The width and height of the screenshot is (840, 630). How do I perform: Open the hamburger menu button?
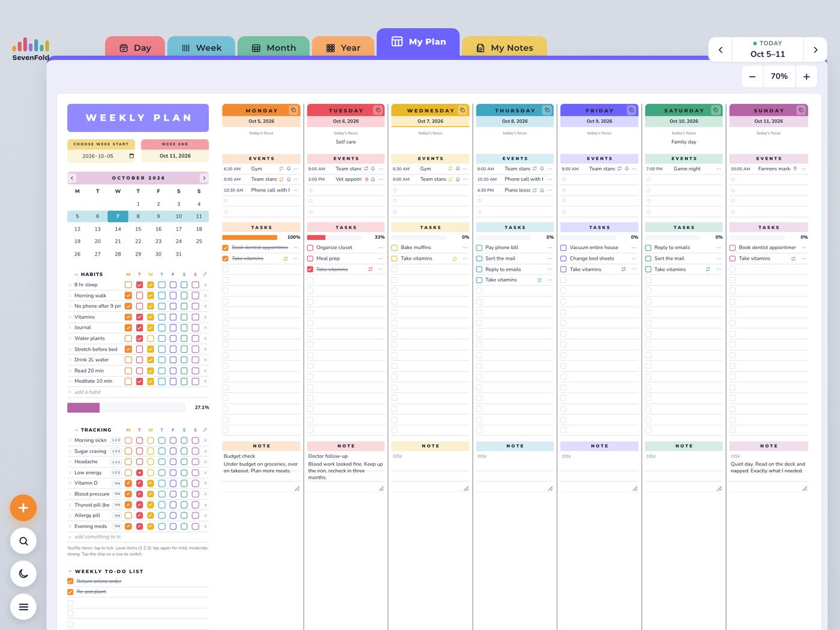(x=23, y=607)
